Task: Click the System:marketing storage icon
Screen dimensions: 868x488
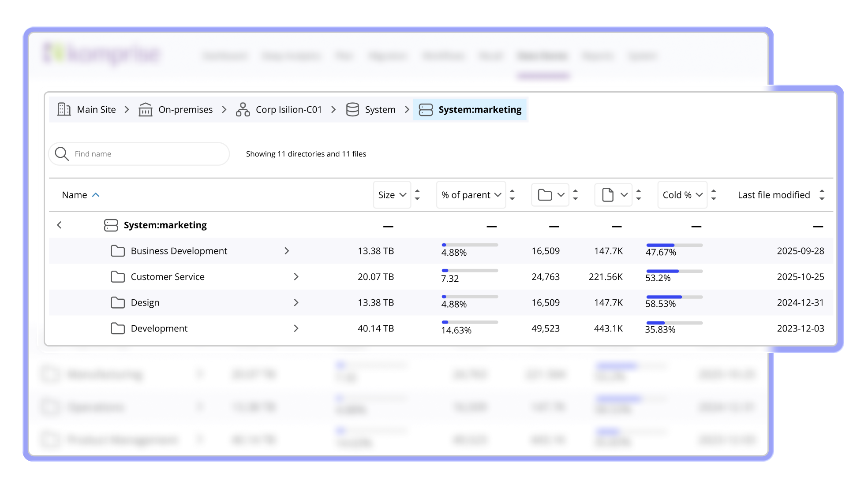Action: [x=426, y=109]
